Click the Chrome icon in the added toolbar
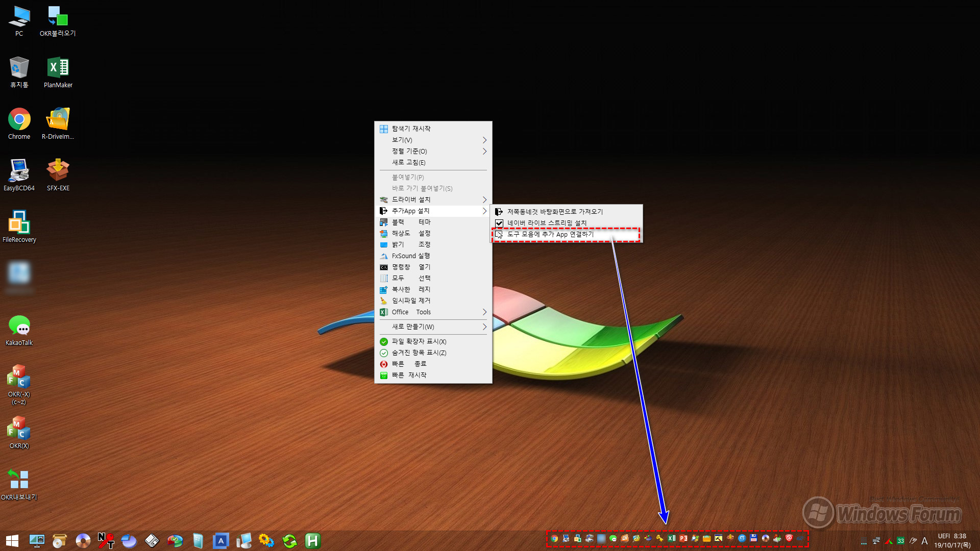The image size is (980, 551). [x=554, y=538]
